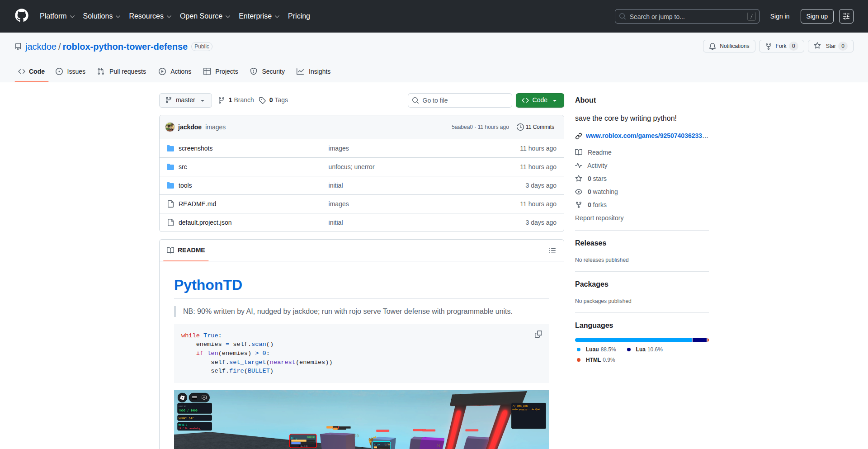Switch to the Issues tab
Image resolution: width=868 pixels, height=449 pixels.
click(x=71, y=71)
